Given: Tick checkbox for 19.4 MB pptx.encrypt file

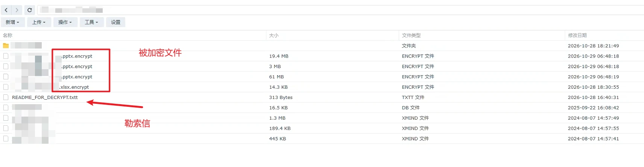Looking at the screenshot, I should click(6, 56).
